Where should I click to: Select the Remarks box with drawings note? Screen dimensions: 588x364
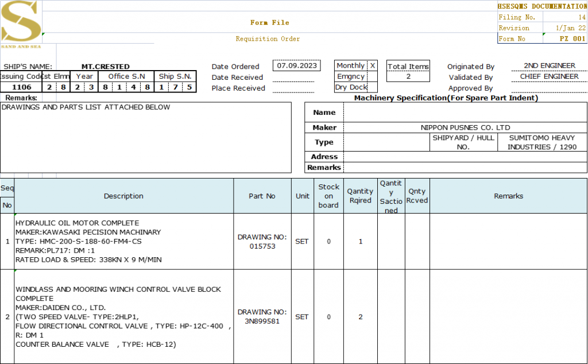coord(146,138)
